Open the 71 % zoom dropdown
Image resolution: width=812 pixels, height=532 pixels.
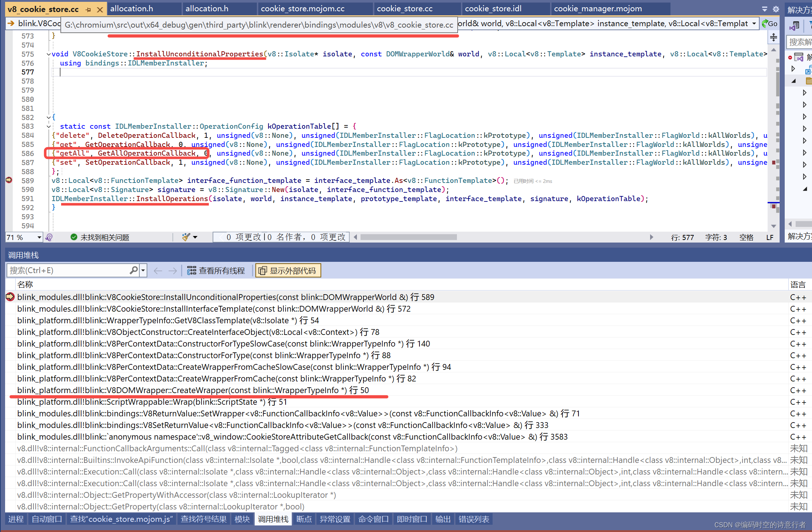point(39,237)
